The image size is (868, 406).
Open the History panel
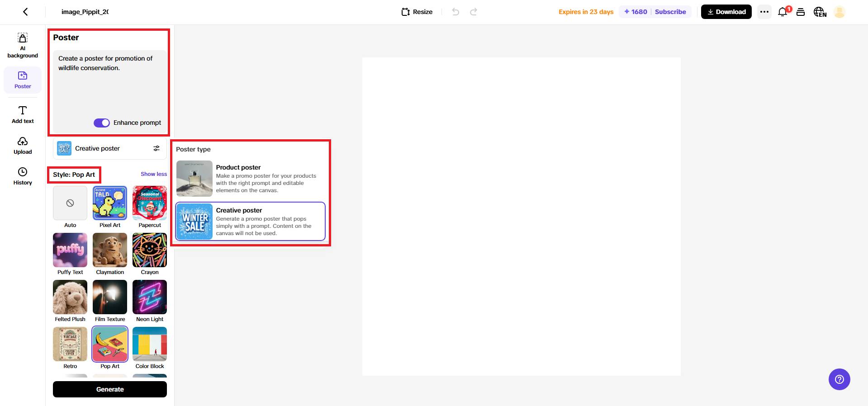click(23, 176)
